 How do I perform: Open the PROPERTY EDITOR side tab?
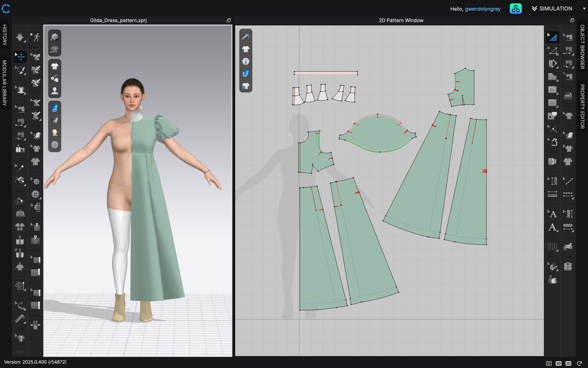click(582, 106)
